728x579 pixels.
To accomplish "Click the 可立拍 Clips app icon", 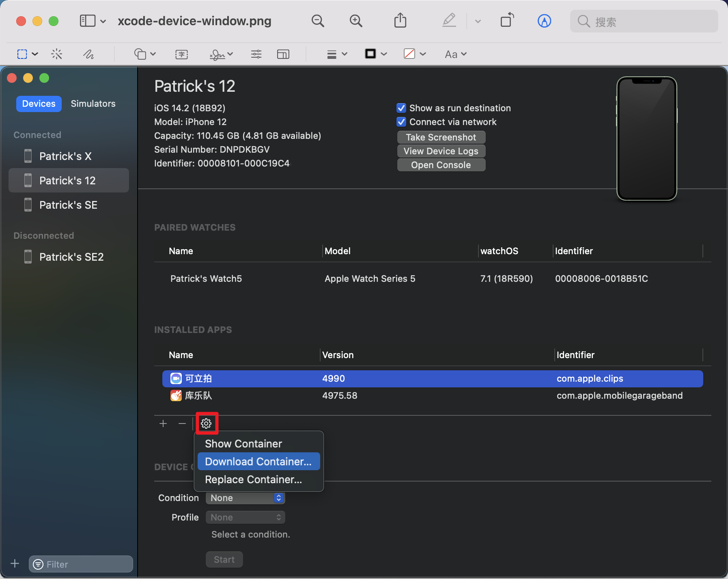I will point(176,378).
